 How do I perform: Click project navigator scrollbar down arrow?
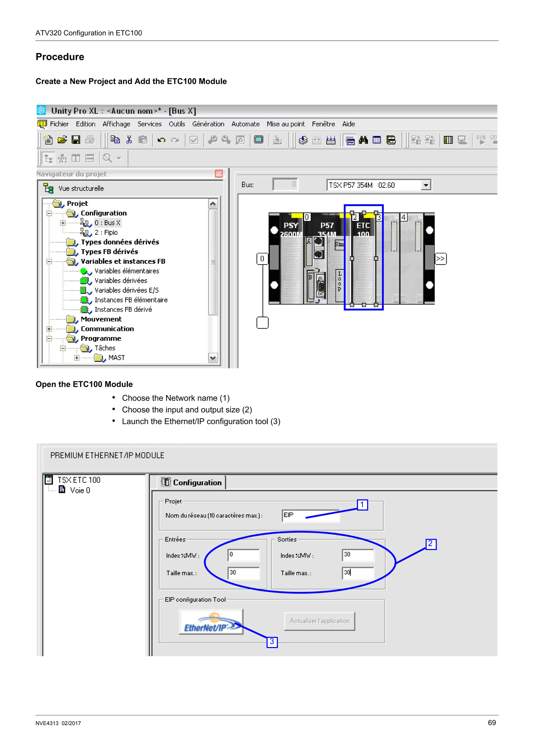tap(213, 358)
